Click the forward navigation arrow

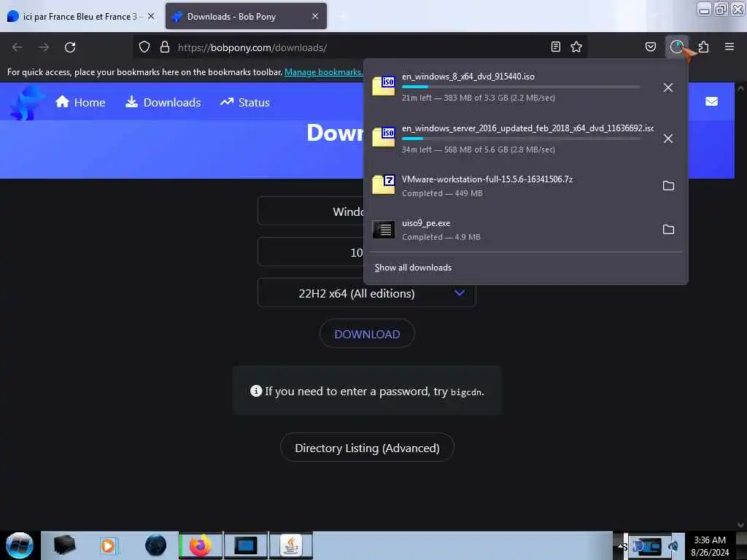click(44, 47)
